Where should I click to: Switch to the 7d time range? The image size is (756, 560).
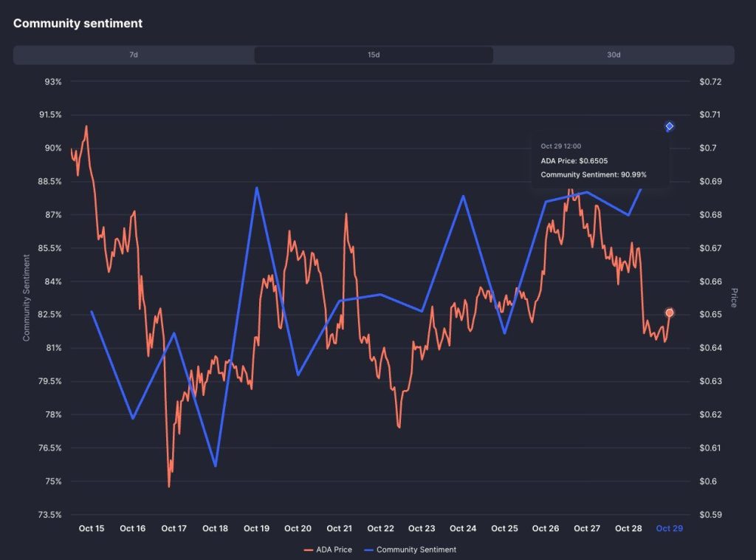pos(132,54)
